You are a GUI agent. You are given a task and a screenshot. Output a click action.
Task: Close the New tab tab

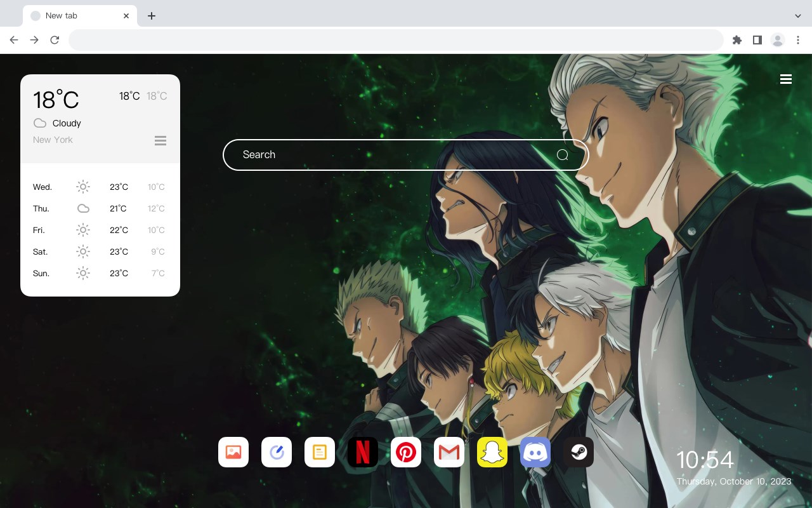pos(126,16)
